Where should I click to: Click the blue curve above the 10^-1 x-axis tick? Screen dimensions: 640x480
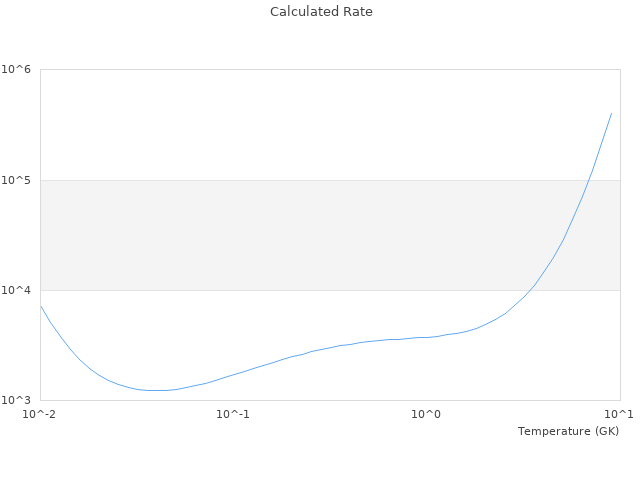click(233, 374)
